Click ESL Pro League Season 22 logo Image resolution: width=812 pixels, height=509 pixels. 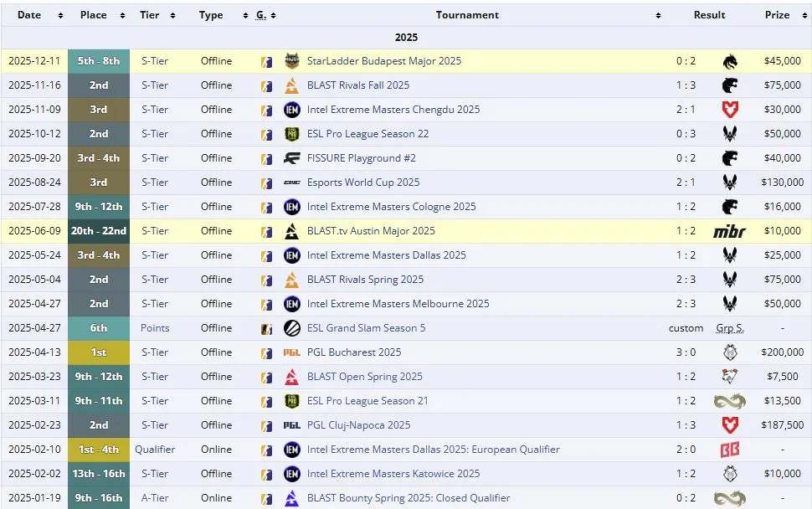292,134
